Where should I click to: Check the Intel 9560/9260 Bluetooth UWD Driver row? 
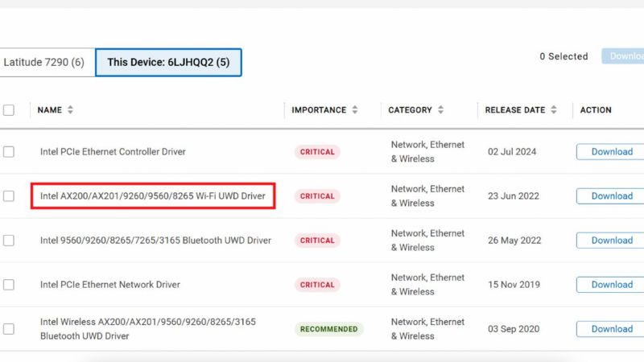9,241
